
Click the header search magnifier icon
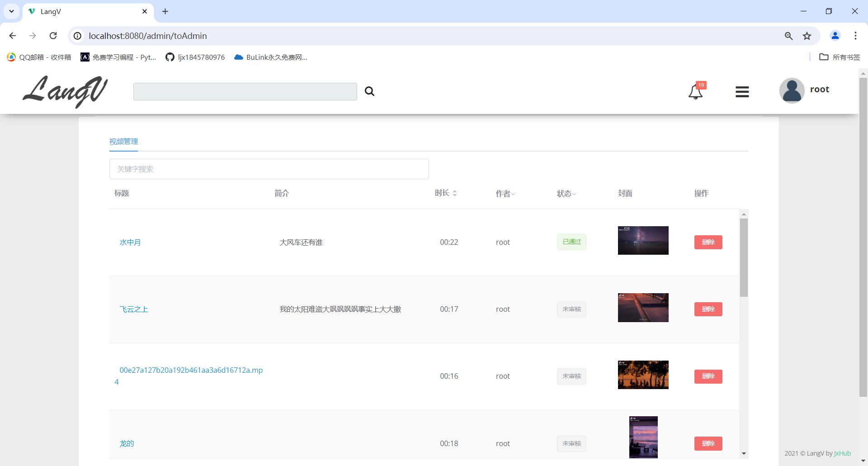click(369, 91)
